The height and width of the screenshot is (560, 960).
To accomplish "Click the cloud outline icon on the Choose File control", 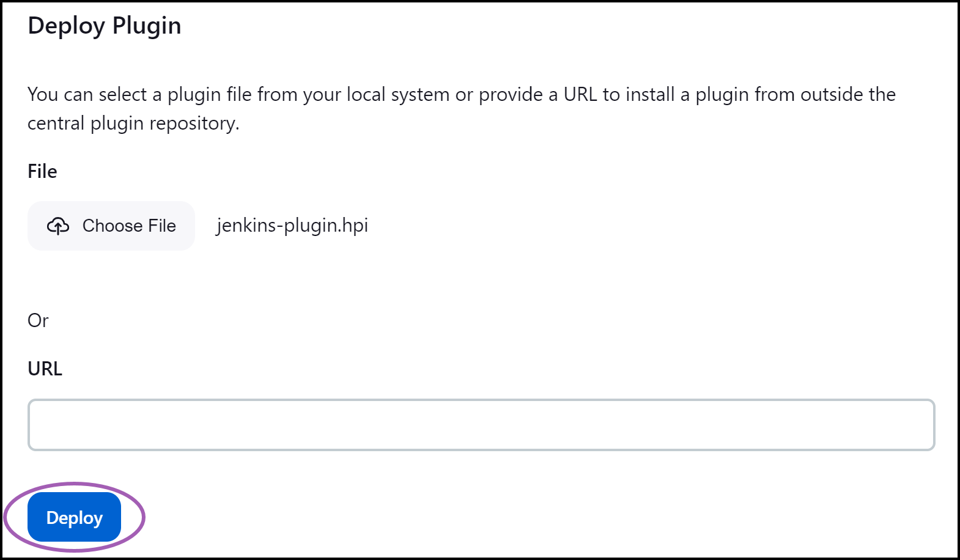I will 59,226.
